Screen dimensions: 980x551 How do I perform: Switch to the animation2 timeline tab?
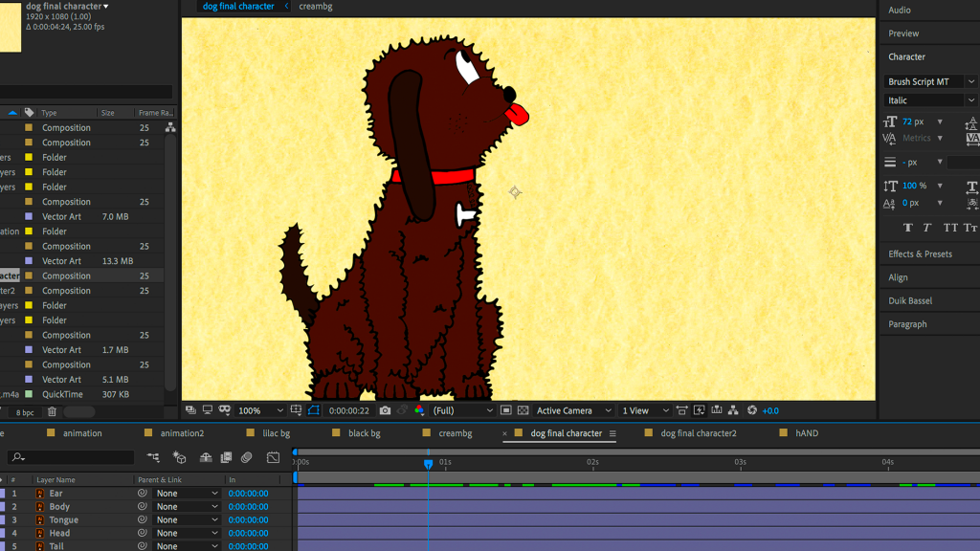pos(182,433)
